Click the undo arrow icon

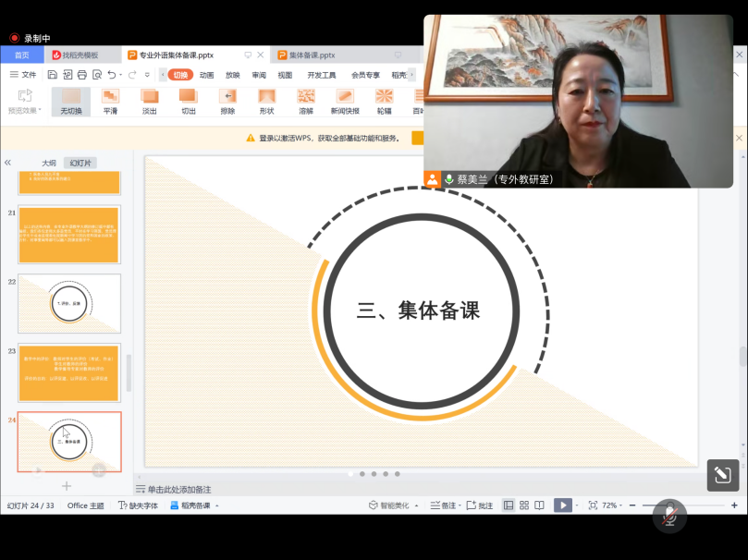111,75
